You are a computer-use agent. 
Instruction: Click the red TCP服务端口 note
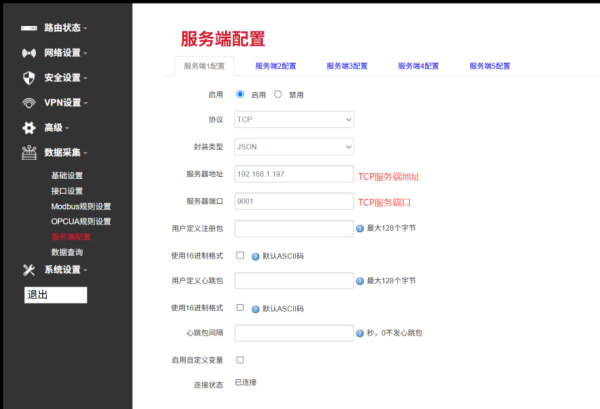click(384, 202)
